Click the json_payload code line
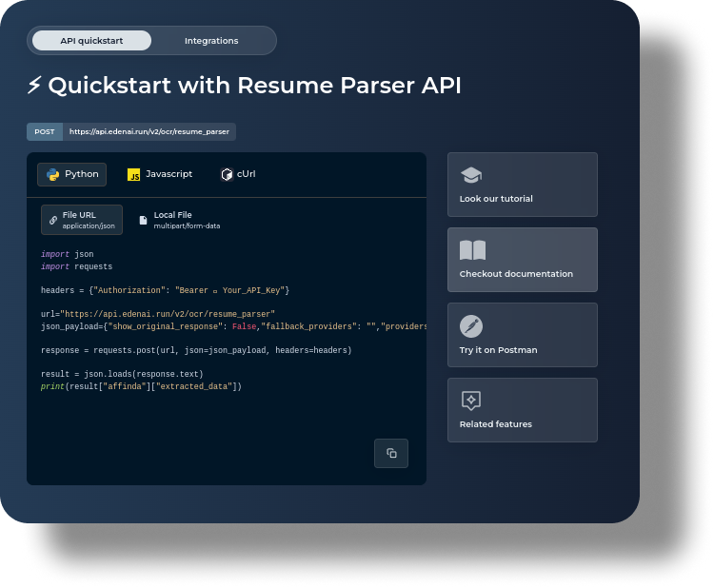The width and height of the screenshot is (714, 588). [x=233, y=326]
